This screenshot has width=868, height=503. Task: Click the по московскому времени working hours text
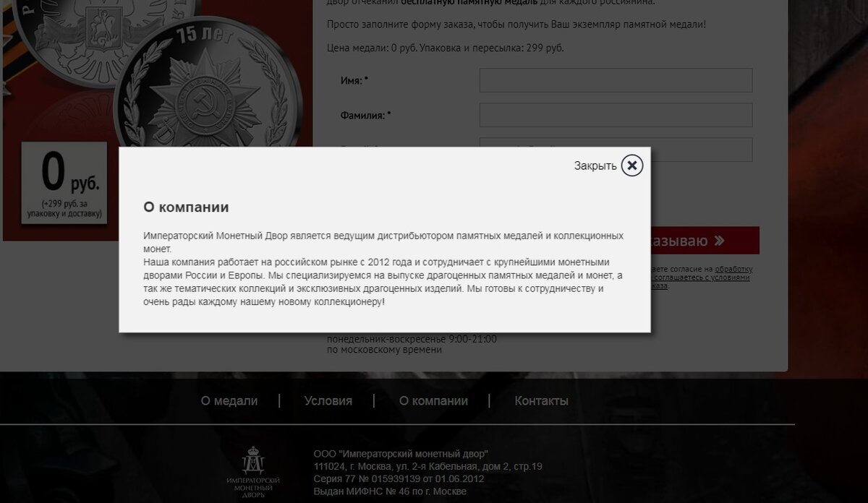pyautogui.click(x=384, y=350)
